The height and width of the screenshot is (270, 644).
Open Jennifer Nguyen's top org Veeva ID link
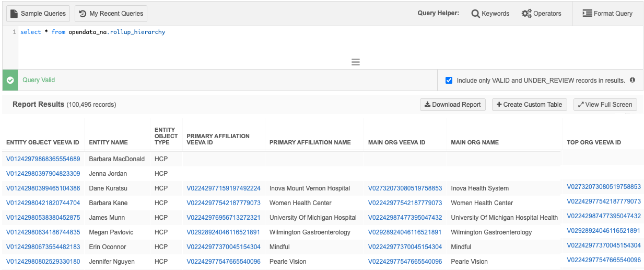pyautogui.click(x=603, y=260)
